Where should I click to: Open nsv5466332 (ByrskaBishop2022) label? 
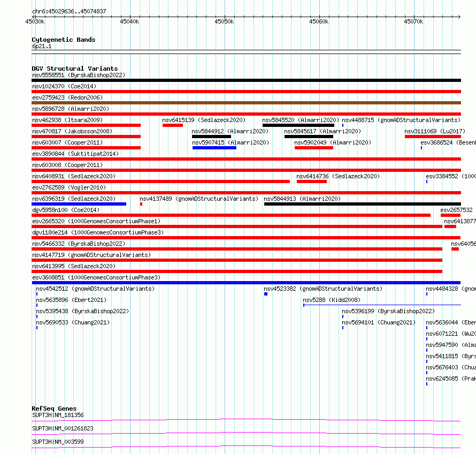79,244
